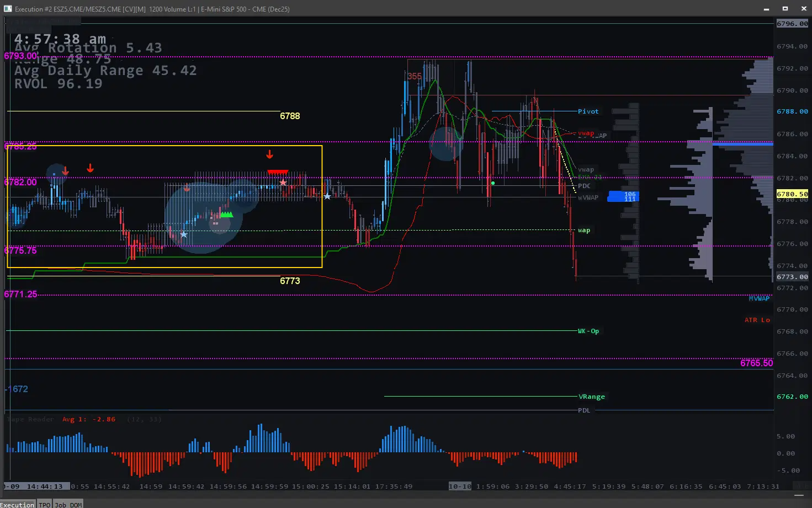Image resolution: width=812 pixels, height=508 pixels.
Task: Click the application icon in the title bar
Action: point(8,9)
